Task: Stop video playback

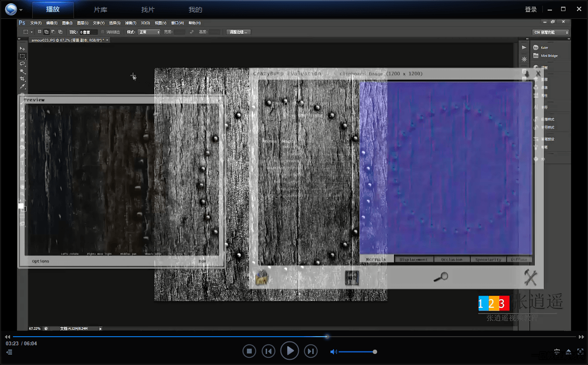Action: (x=249, y=351)
